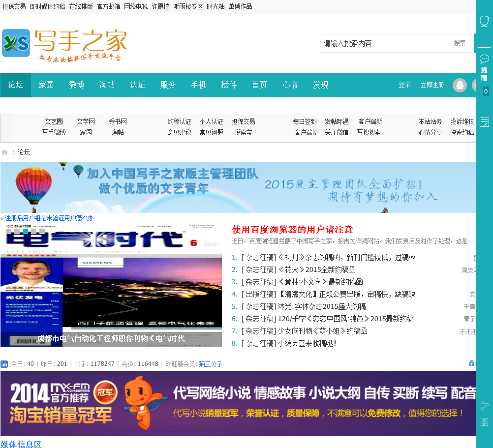Viewport: 493px width, 448px height.
Task: Click the 立即注册 register link
Action: click(x=432, y=85)
